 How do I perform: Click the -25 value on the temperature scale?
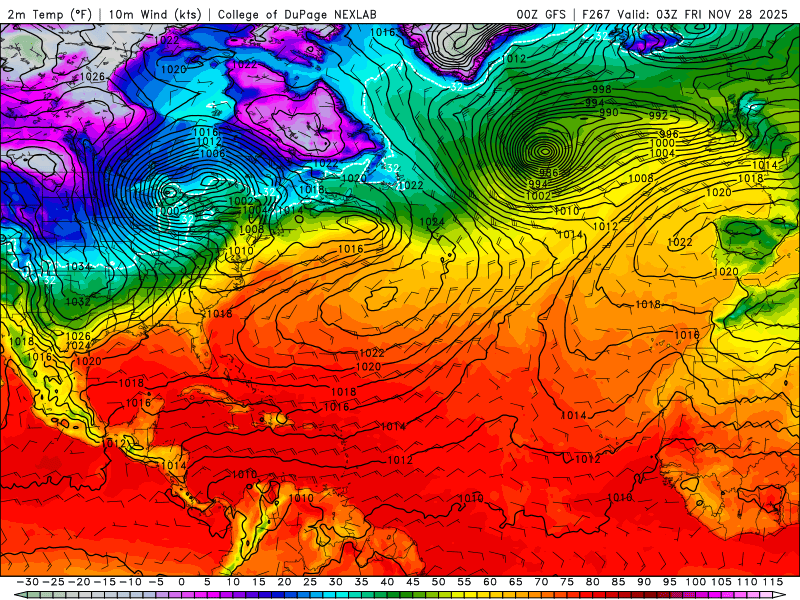(53, 582)
